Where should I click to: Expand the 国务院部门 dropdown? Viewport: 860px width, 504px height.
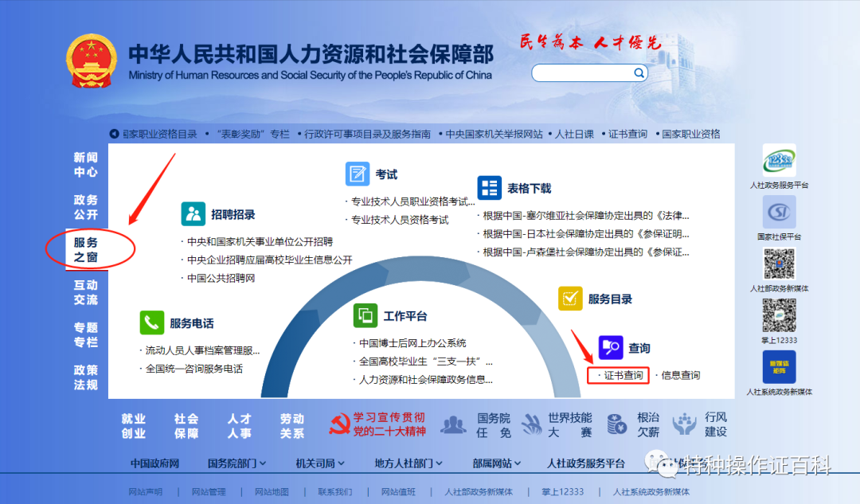click(236, 463)
